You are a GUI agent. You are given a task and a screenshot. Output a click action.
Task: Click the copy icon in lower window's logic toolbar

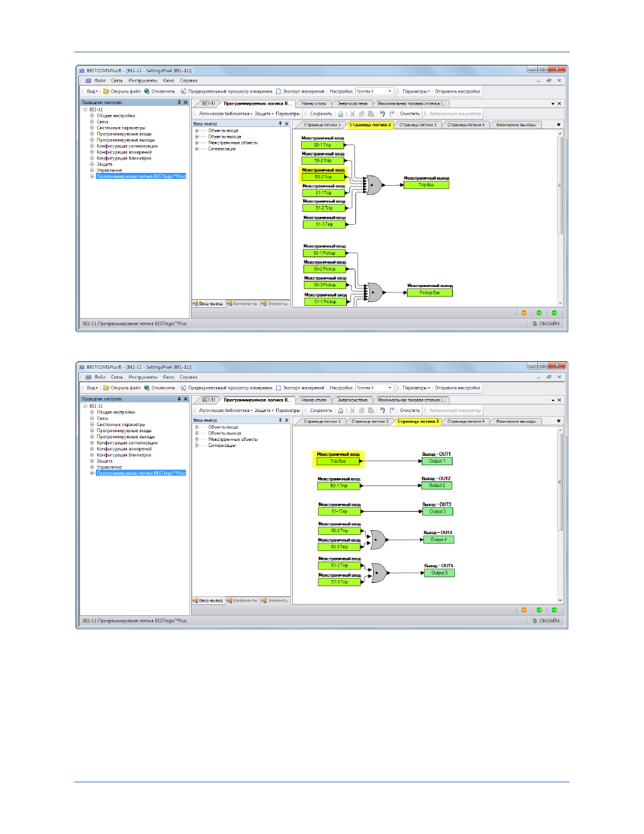tap(362, 411)
